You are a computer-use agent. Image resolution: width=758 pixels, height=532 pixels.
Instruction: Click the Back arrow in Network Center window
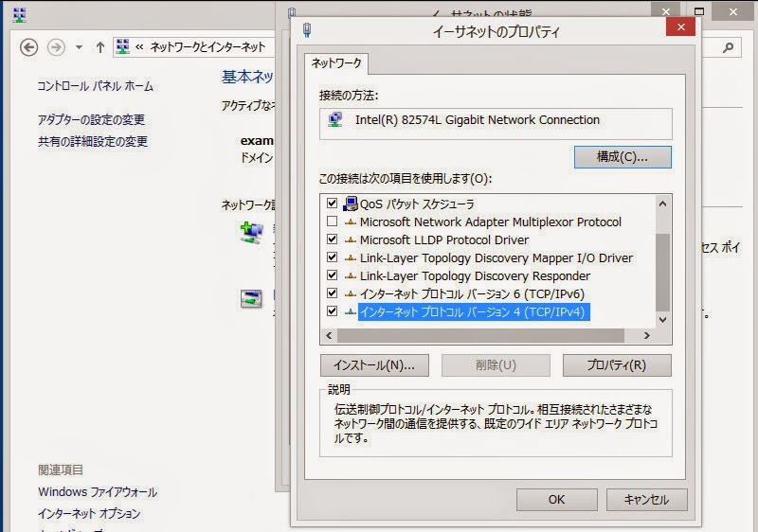point(29,47)
